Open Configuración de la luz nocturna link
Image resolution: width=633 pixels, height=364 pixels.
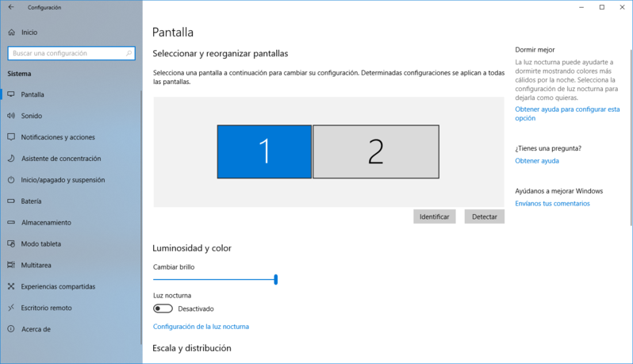(201, 327)
